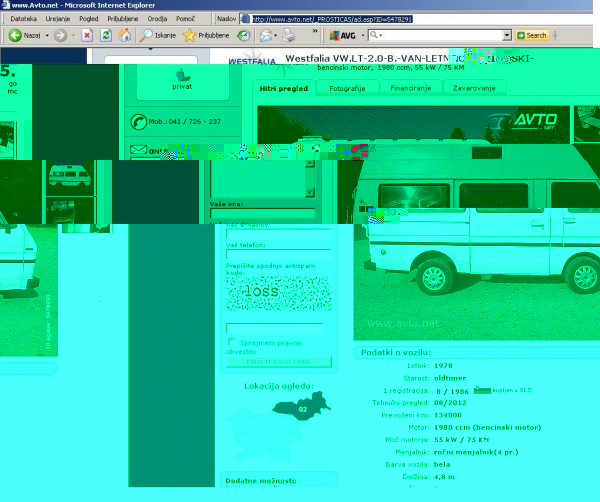The image size is (600, 502).
Task: Click the AVG toolbar logo
Action: pos(343,35)
